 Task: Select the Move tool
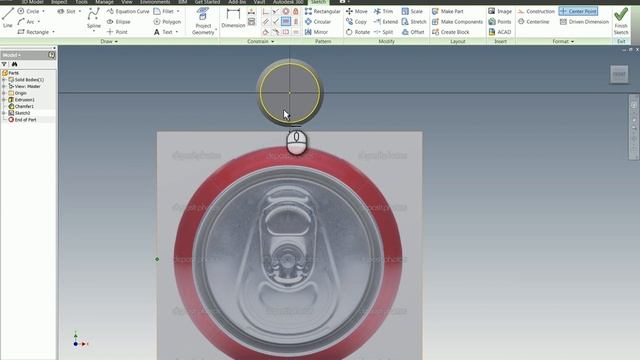357,11
